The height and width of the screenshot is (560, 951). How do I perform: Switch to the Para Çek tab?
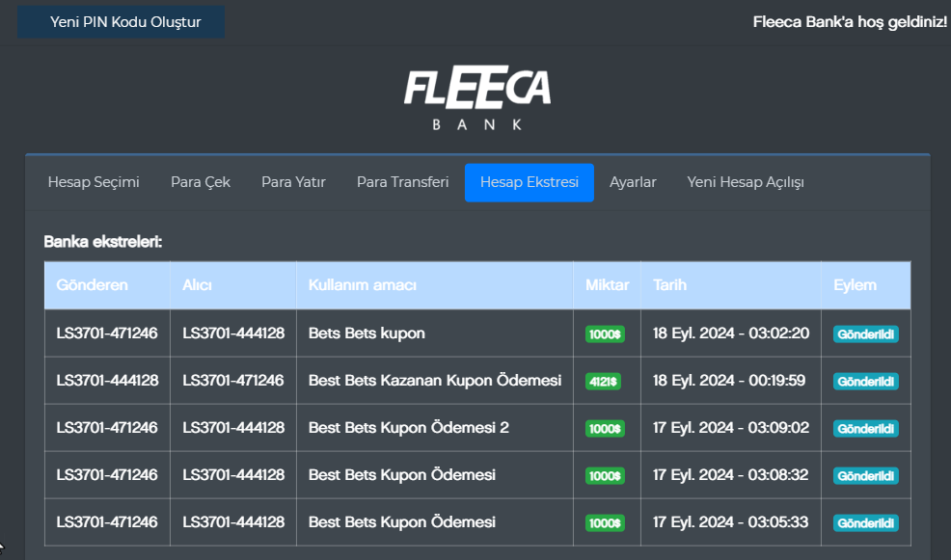201,182
